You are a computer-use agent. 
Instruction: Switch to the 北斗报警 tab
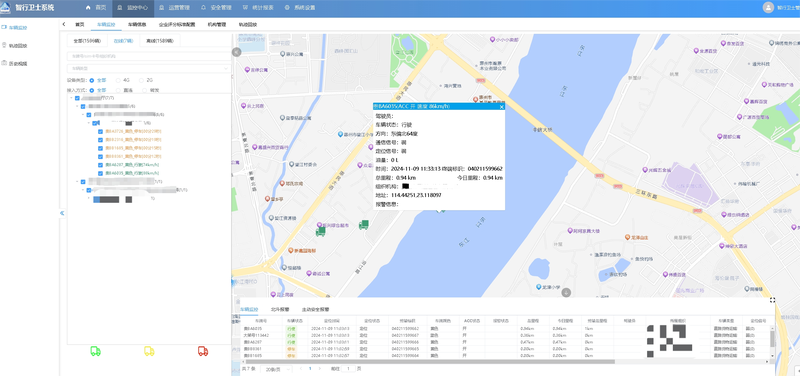(x=280, y=309)
